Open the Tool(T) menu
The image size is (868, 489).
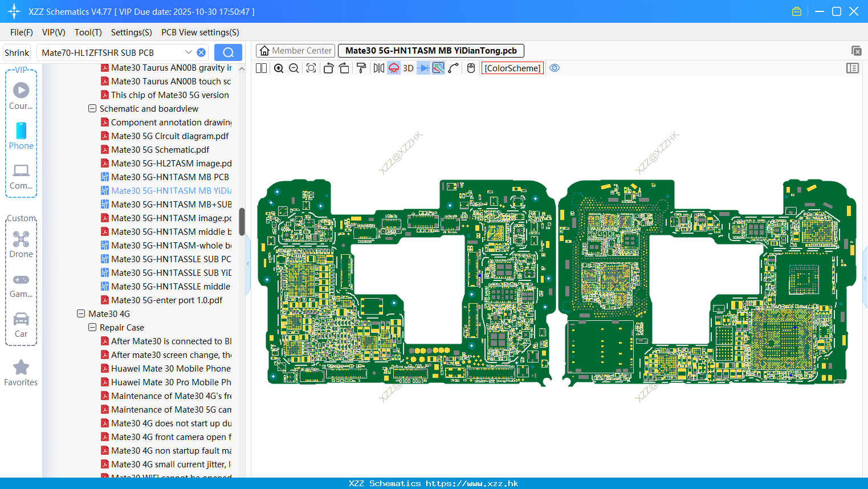[88, 32]
